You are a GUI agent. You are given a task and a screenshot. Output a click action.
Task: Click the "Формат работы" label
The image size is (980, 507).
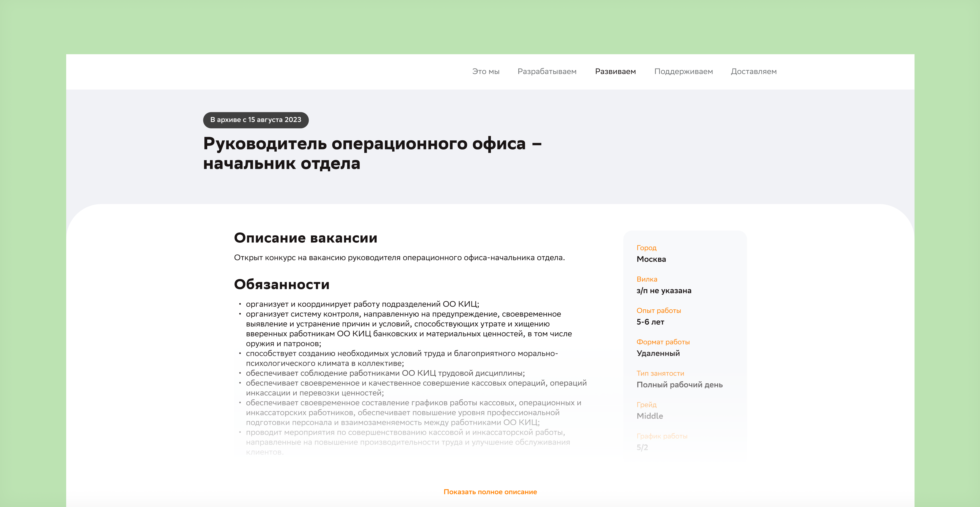663,342
